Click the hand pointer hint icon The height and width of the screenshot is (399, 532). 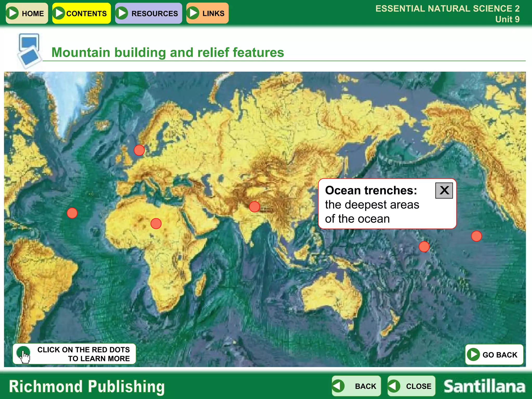click(x=24, y=354)
